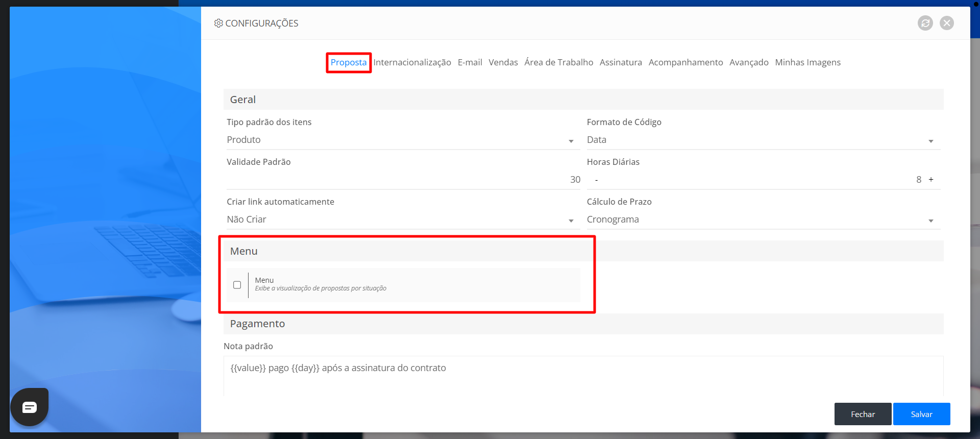This screenshot has height=439, width=980.
Task: Open the chat widget bubble
Action: (30, 407)
